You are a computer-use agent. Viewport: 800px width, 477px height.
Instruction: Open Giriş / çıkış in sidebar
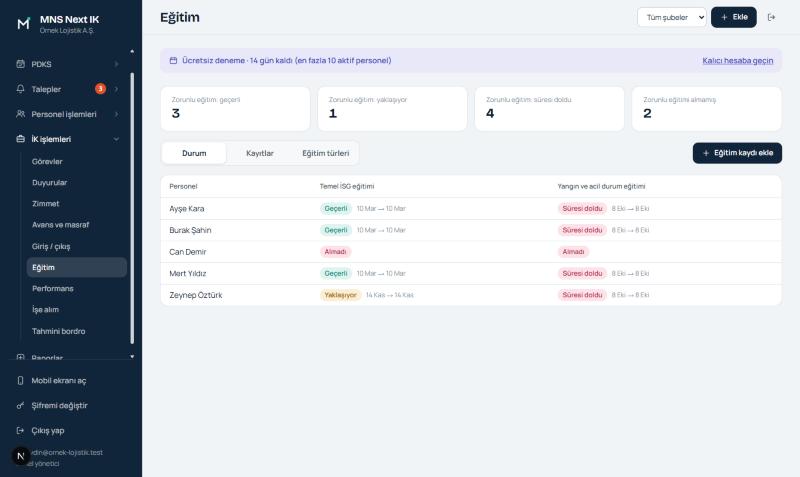[x=77, y=246]
